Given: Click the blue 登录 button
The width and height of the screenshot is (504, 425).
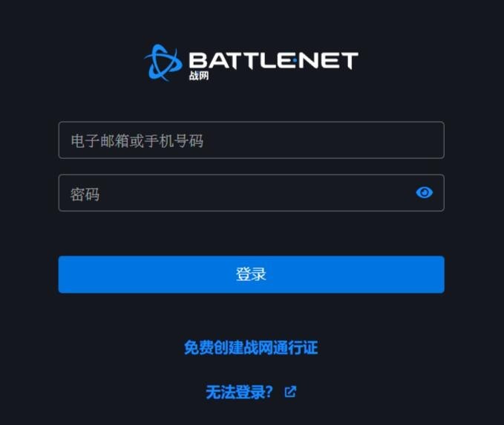Looking at the screenshot, I should click(x=252, y=274).
